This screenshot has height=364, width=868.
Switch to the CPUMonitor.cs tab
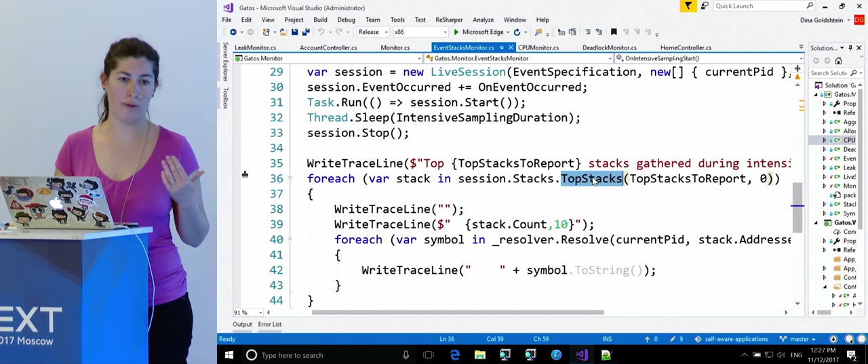click(538, 47)
